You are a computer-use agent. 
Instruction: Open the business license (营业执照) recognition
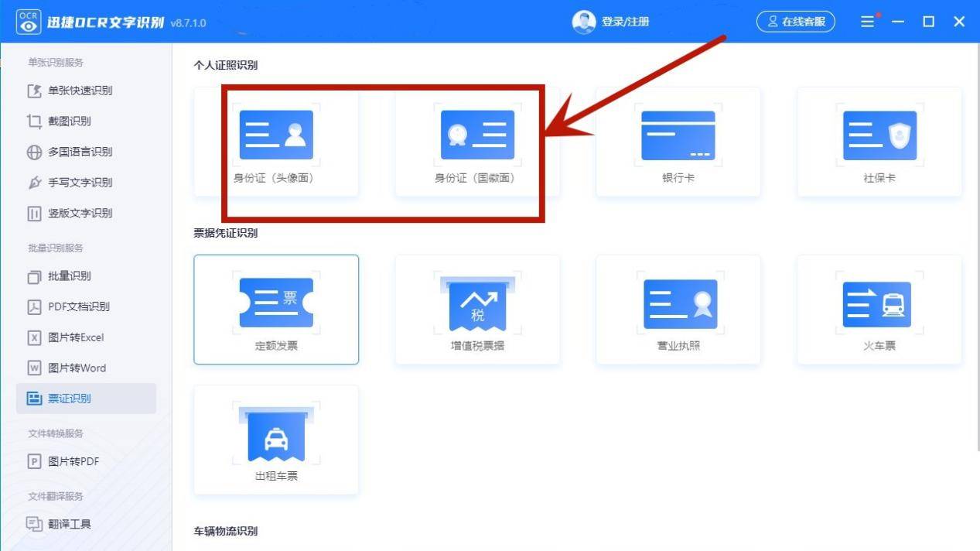point(678,303)
